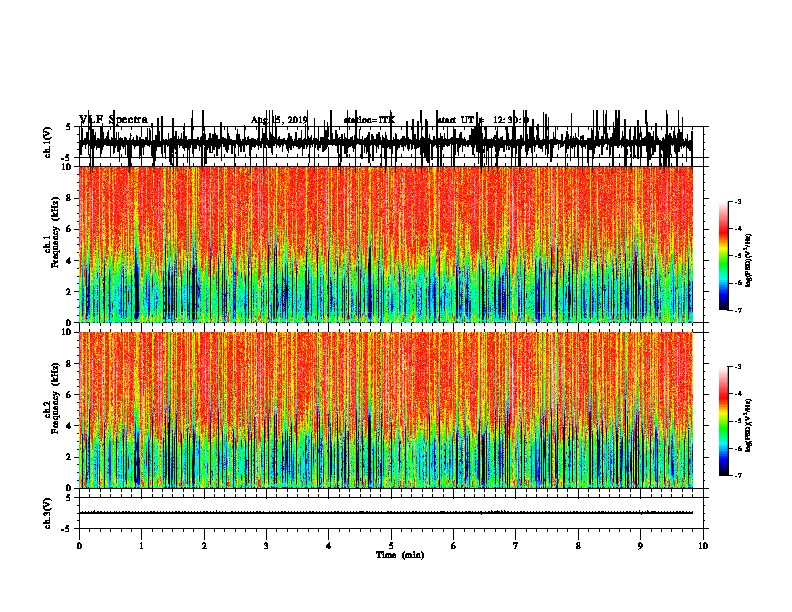Image resolution: width=792 pixels, height=612 pixels.
Task: Click the "8" minute tick label on time axis
Action: (578, 545)
